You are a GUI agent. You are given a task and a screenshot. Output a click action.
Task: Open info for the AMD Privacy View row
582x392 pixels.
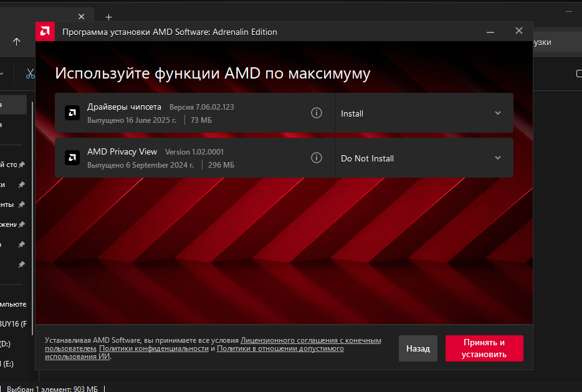click(x=317, y=158)
